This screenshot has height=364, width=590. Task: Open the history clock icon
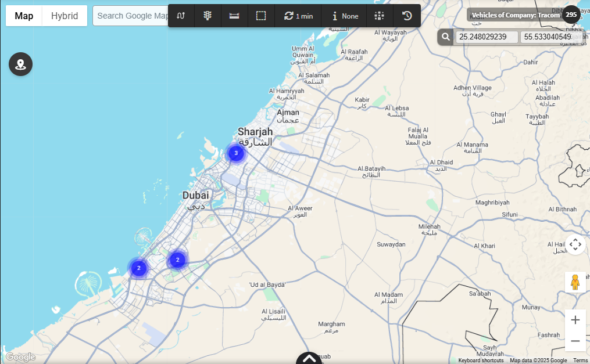(x=407, y=16)
